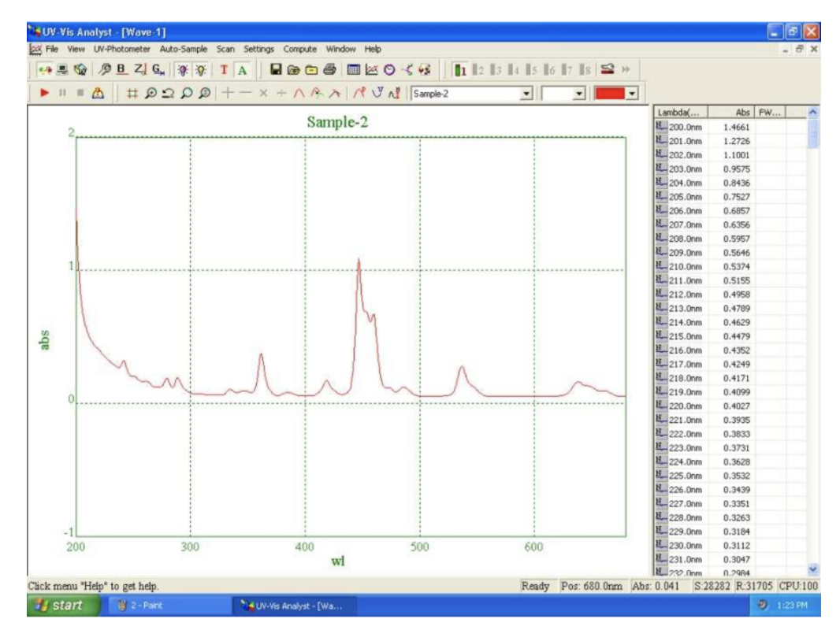Screen dimensions: 840x630
Task: Click the red play/start scan button
Action: click(44, 93)
